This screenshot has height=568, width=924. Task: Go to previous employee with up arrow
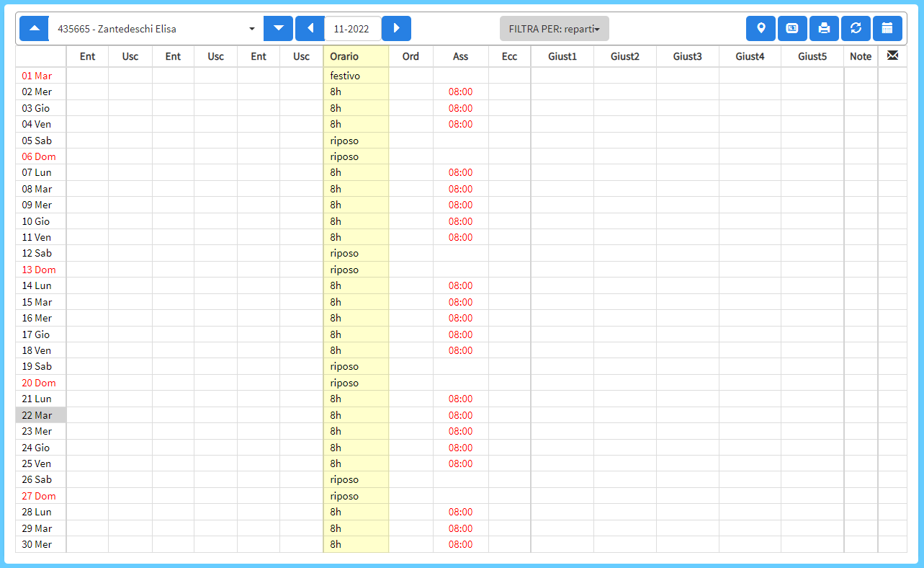tap(34, 29)
